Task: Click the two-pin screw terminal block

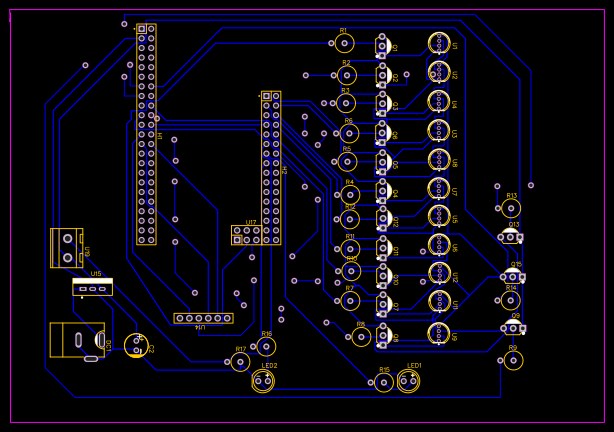Action: coord(66,248)
